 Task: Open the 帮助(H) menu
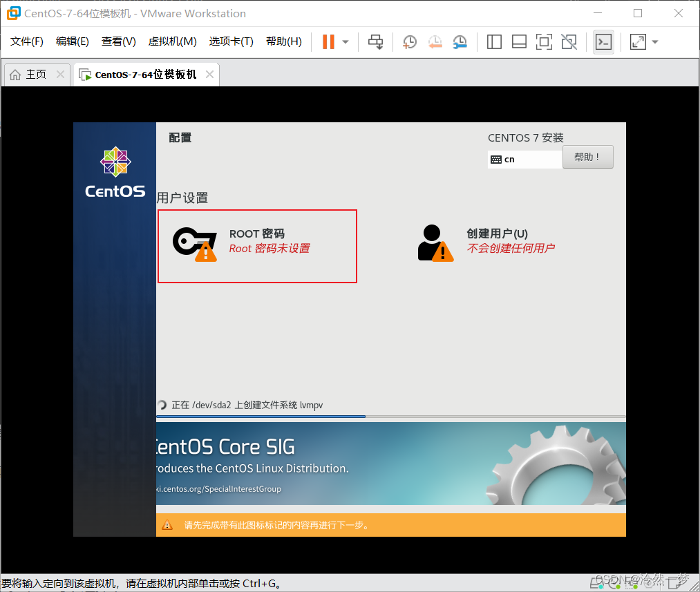(x=284, y=41)
